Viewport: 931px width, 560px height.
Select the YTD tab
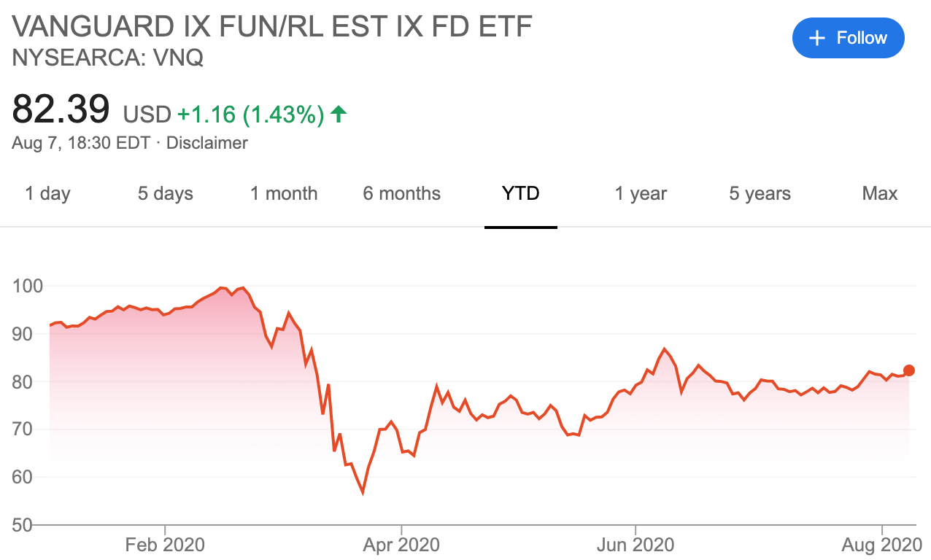[521, 193]
